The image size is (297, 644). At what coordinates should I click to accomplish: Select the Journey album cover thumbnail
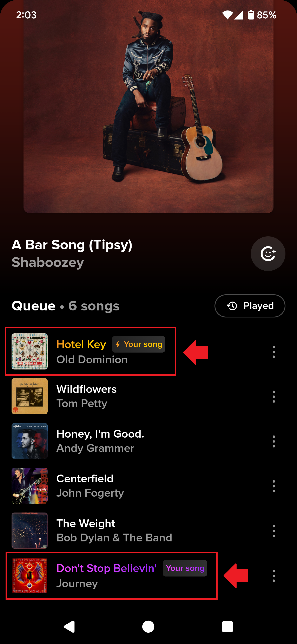[x=29, y=575]
